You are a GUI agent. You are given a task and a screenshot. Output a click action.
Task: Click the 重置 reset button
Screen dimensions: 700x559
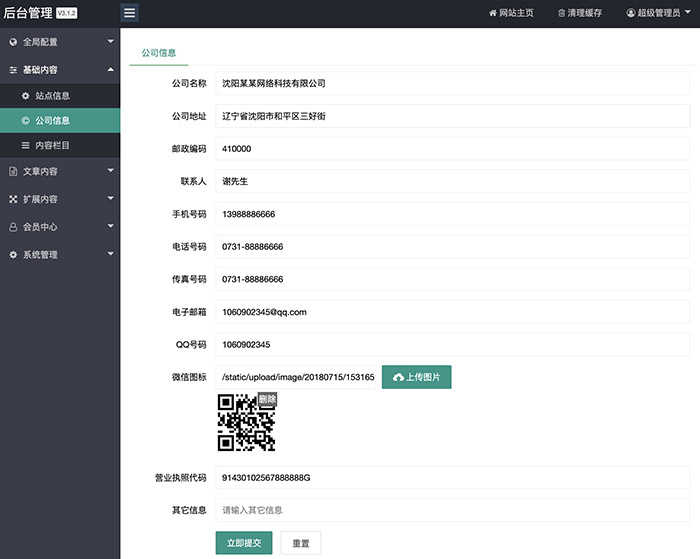300,543
